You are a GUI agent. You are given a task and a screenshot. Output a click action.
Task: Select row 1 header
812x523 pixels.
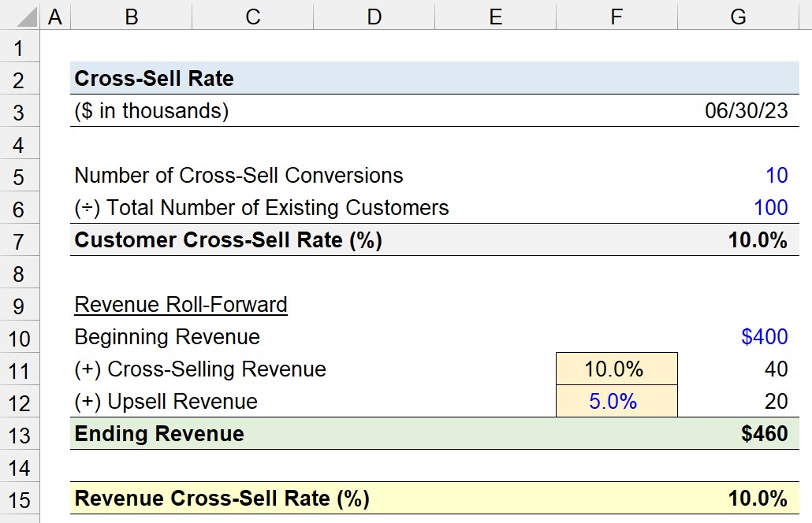tap(20, 47)
